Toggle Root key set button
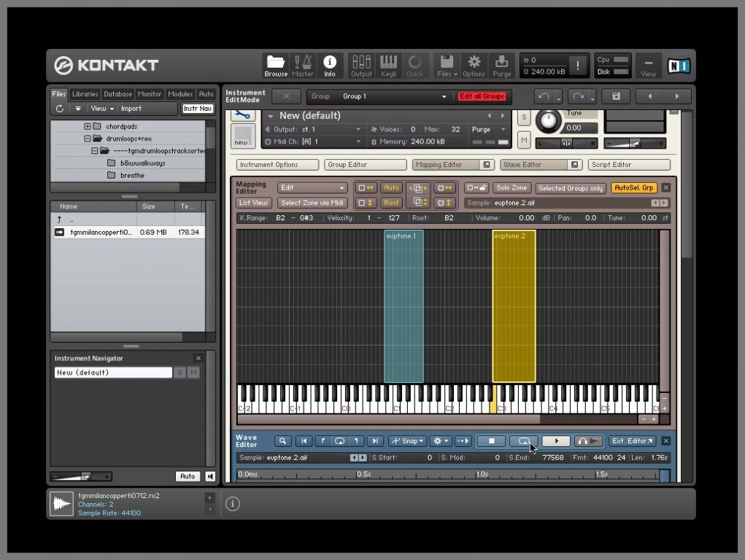This screenshot has width=745, height=560. (x=391, y=203)
